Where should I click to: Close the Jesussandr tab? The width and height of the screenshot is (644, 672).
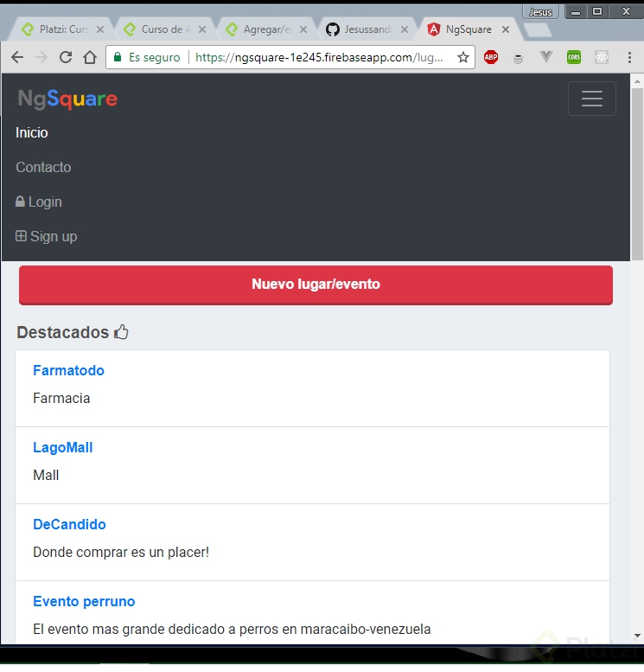tap(405, 29)
